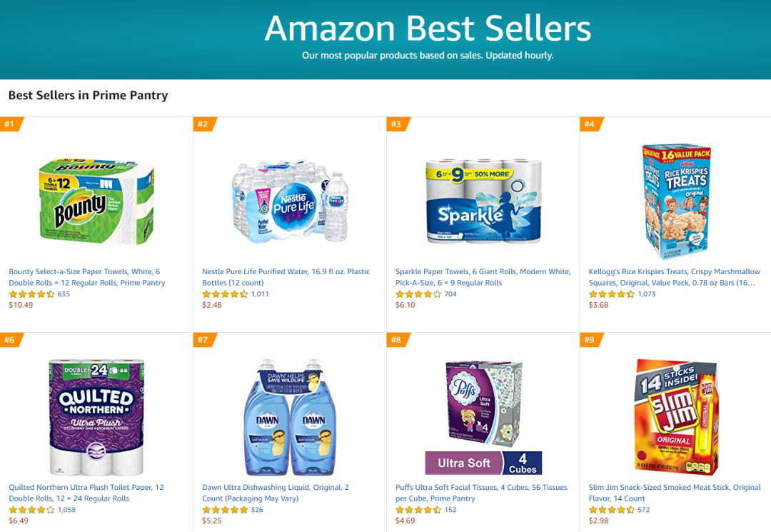Open the Rice Krispies Treats box image
771x532 pixels.
675,201
